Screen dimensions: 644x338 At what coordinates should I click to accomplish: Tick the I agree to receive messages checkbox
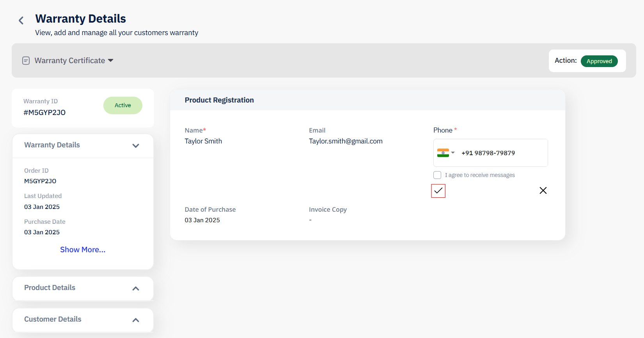point(437,175)
